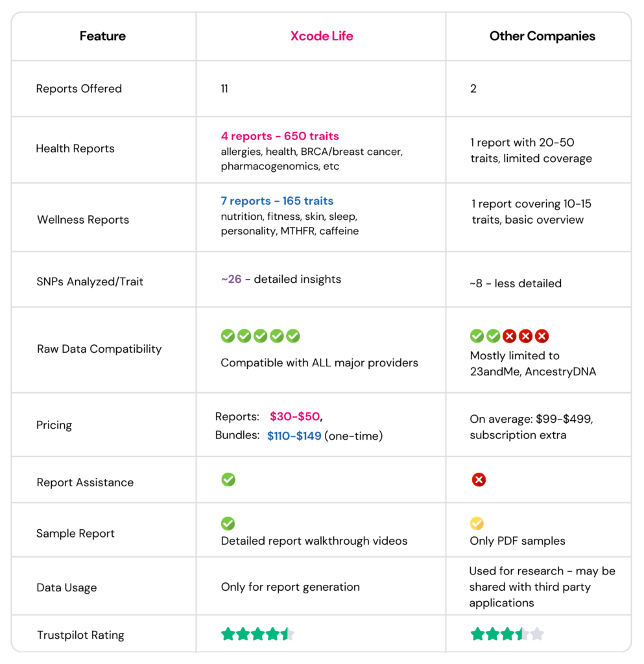Click the blue "$110-$149" bundles price

tap(294, 436)
